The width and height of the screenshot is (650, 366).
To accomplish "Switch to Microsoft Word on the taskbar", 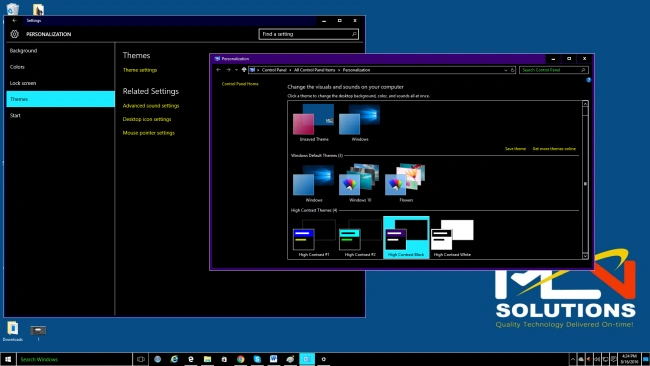I will tap(274, 359).
